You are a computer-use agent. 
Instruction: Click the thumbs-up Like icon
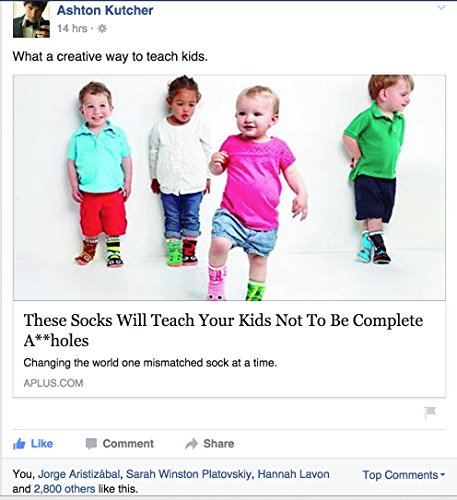pyautogui.click(x=19, y=444)
